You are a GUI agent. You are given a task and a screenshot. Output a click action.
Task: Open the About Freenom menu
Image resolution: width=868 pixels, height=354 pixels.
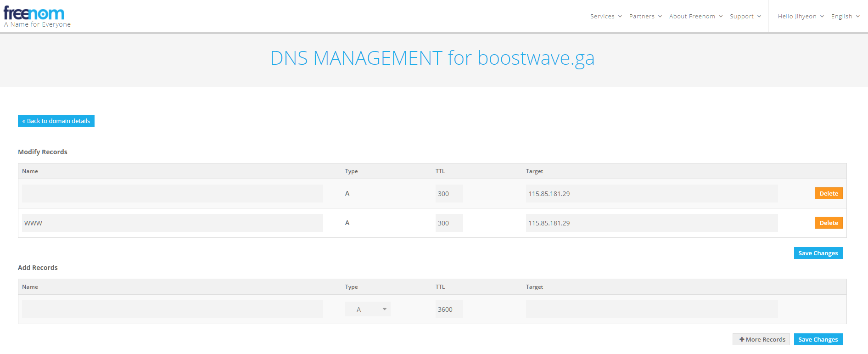(696, 16)
